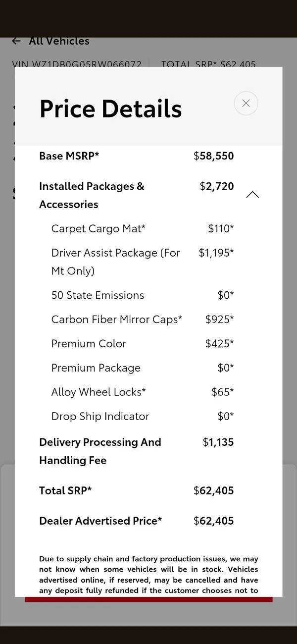
Task: Close the Price Details dialog
Action: 246,103
